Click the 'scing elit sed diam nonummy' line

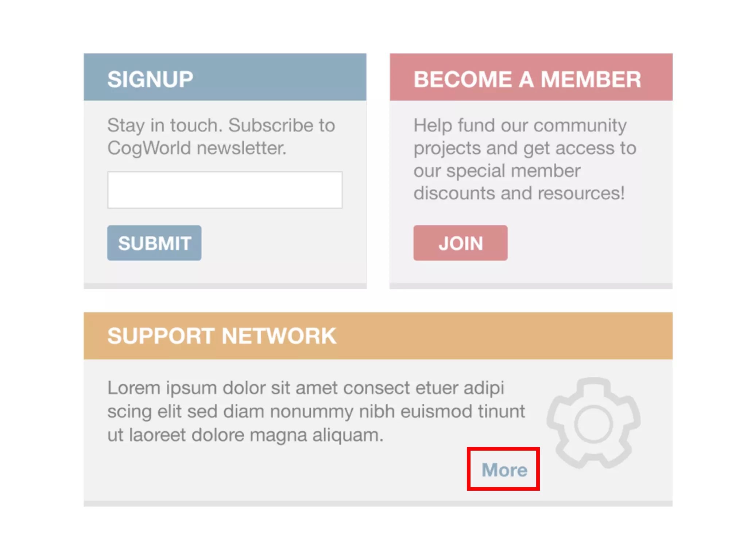(316, 412)
